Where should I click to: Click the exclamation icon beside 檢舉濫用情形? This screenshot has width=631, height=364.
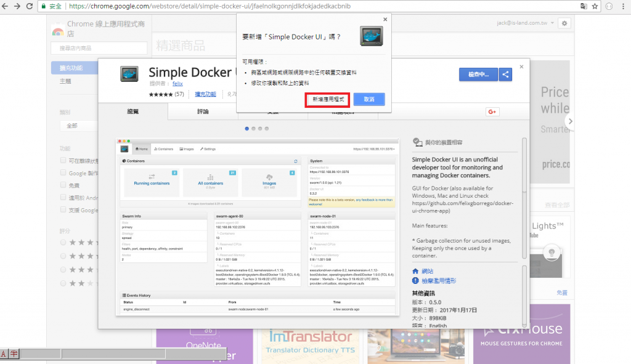pyautogui.click(x=415, y=281)
